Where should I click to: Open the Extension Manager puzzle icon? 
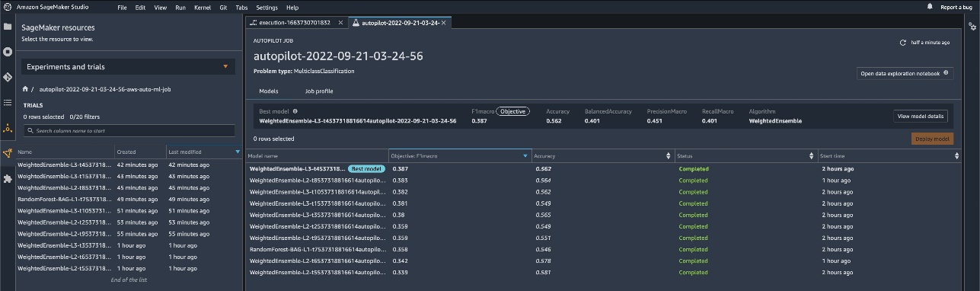tap(8, 179)
